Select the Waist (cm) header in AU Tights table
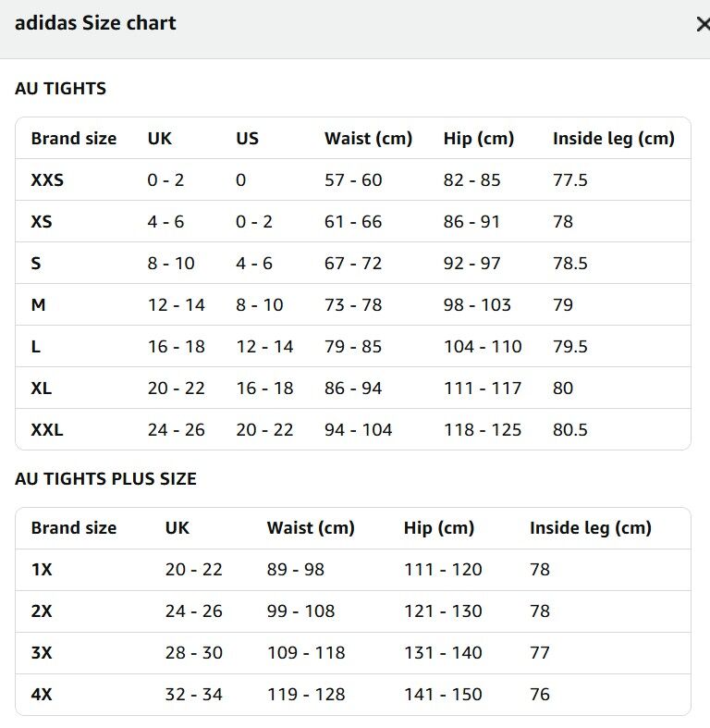Image resolution: width=710 pixels, height=728 pixels. pos(368,139)
